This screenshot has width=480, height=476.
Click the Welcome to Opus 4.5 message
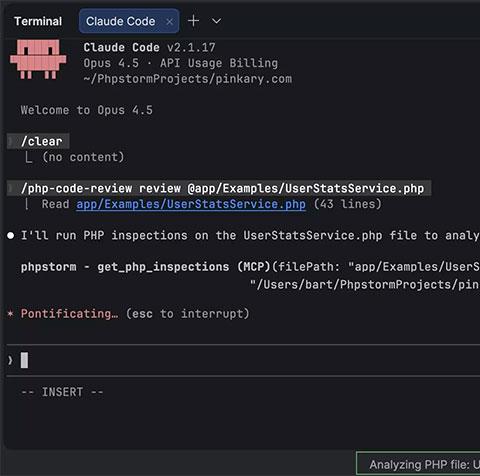(87, 110)
